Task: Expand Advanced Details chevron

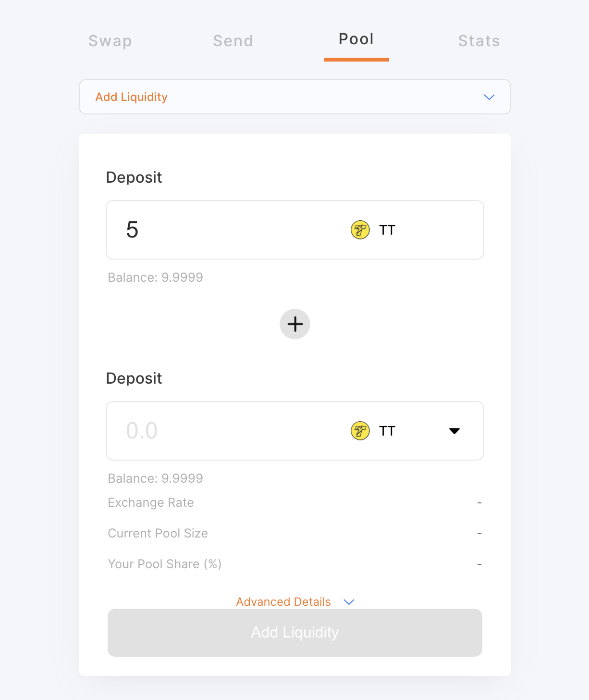Action: 349,602
